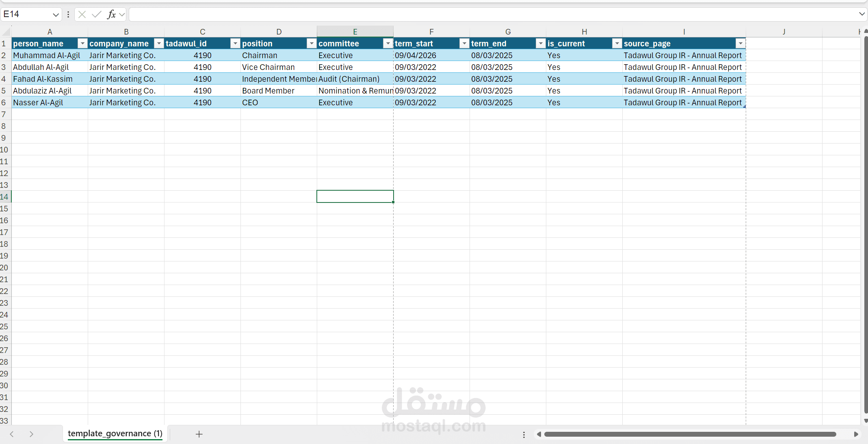
Task: Open the is_current filter dropdown
Action: 617,44
